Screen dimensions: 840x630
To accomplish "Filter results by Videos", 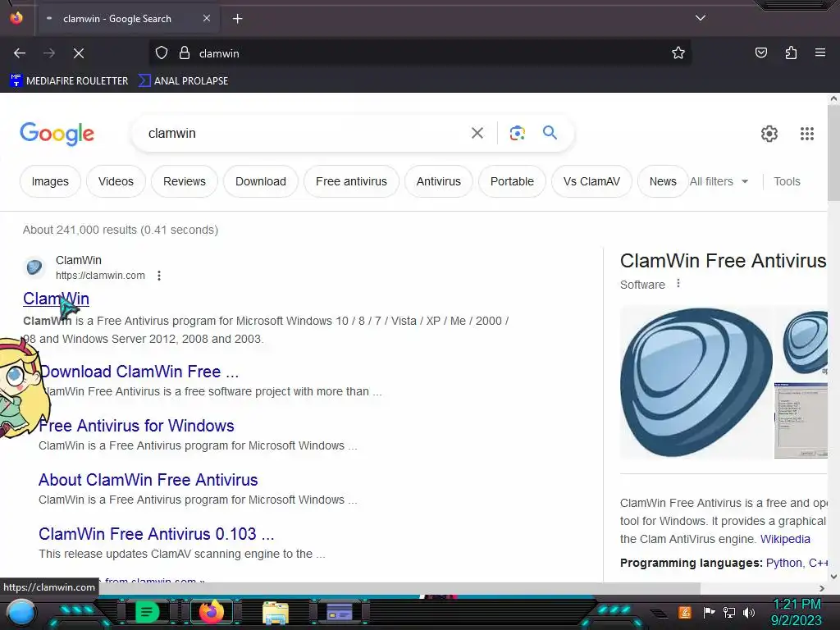I will coord(116,181).
